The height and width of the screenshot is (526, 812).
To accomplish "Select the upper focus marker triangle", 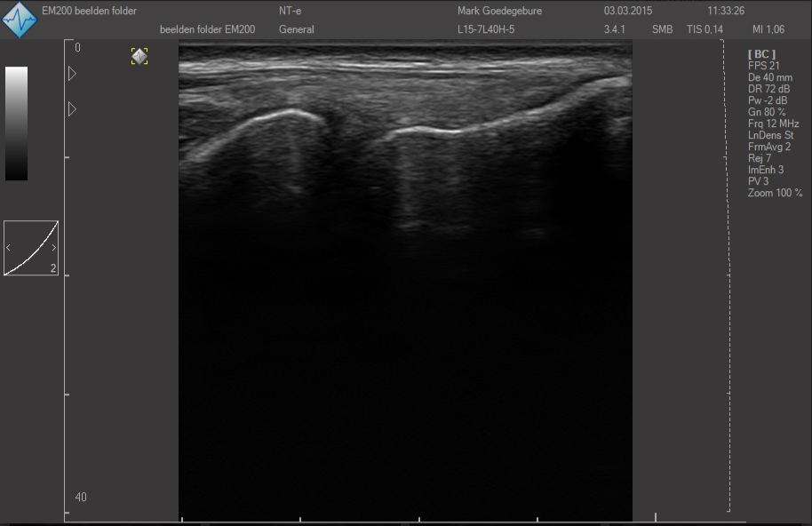I will point(73,74).
